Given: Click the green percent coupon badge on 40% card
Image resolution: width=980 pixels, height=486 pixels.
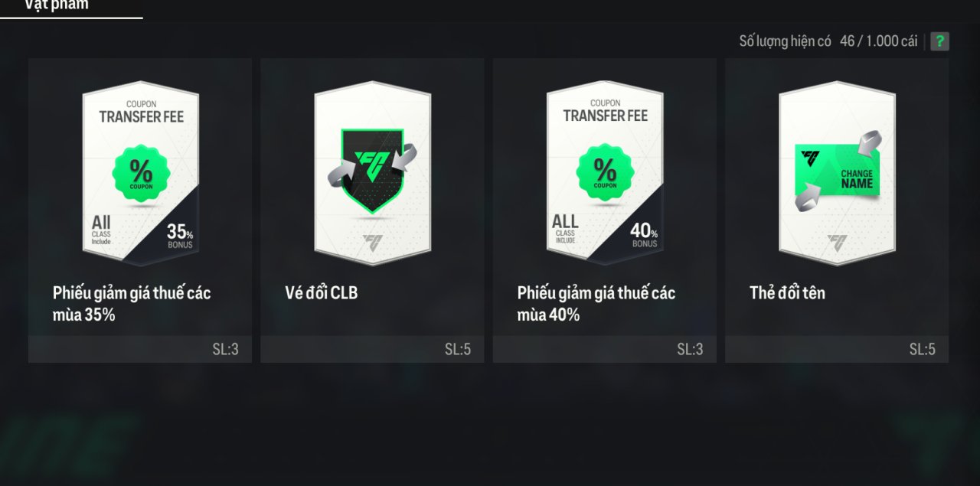Looking at the screenshot, I should pyautogui.click(x=605, y=171).
